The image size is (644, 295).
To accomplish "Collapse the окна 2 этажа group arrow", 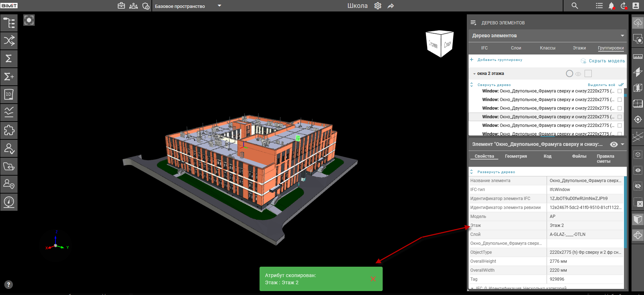I will click(474, 74).
